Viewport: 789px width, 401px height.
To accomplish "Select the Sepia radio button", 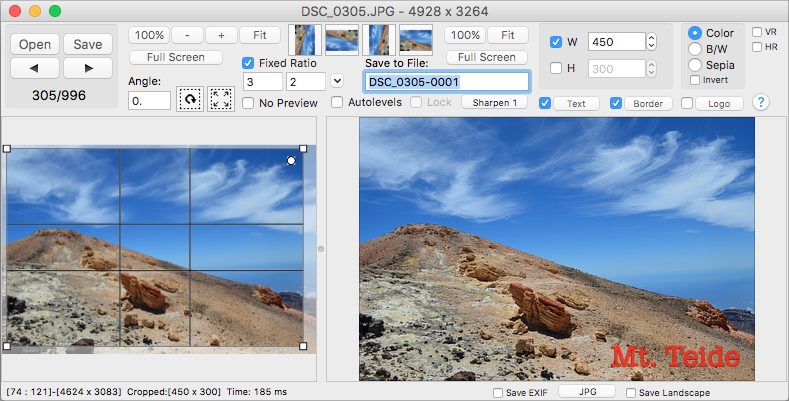I will tap(694, 65).
